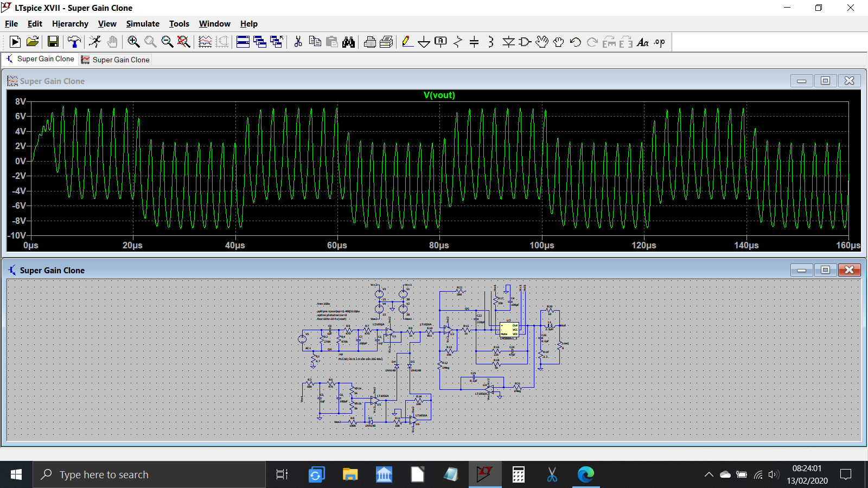This screenshot has height=488, width=868.
Task: Open the Hierarchy menu
Action: (70, 24)
